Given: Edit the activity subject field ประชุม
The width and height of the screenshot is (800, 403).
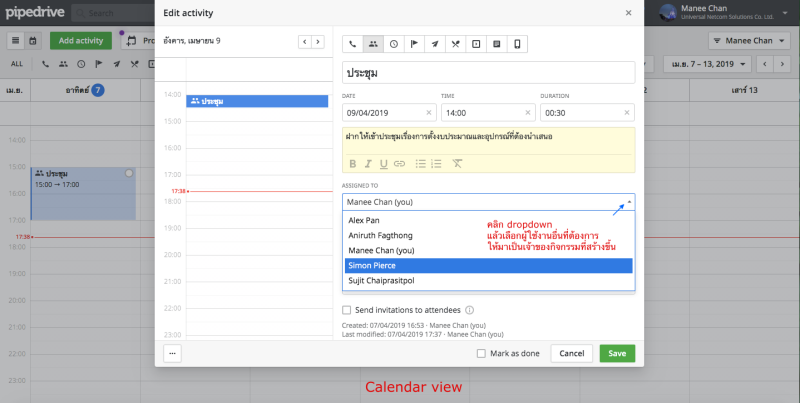Looking at the screenshot, I should [x=488, y=73].
